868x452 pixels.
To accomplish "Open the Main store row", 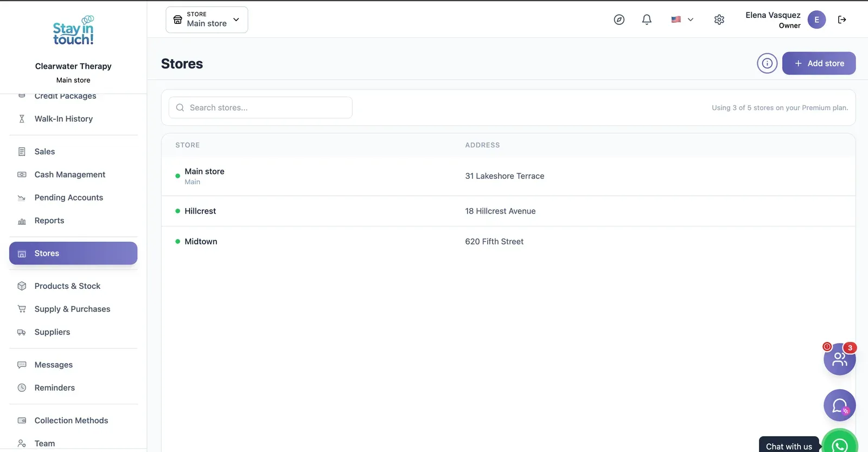I will point(508,176).
